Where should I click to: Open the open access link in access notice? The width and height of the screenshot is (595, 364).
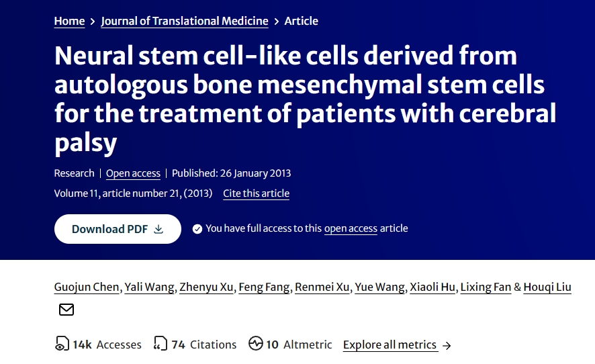pos(351,228)
